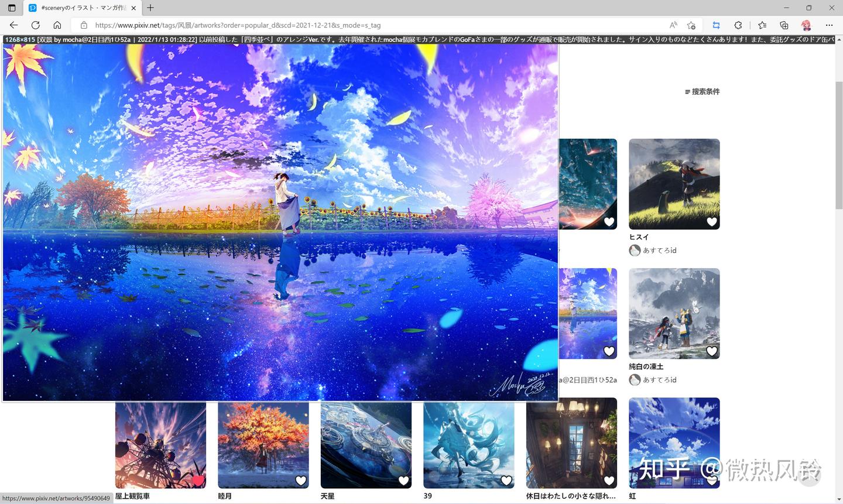Image resolution: width=843 pixels, height=504 pixels.
Task: Click the Home icon in the browser toolbar
Action: click(x=57, y=25)
